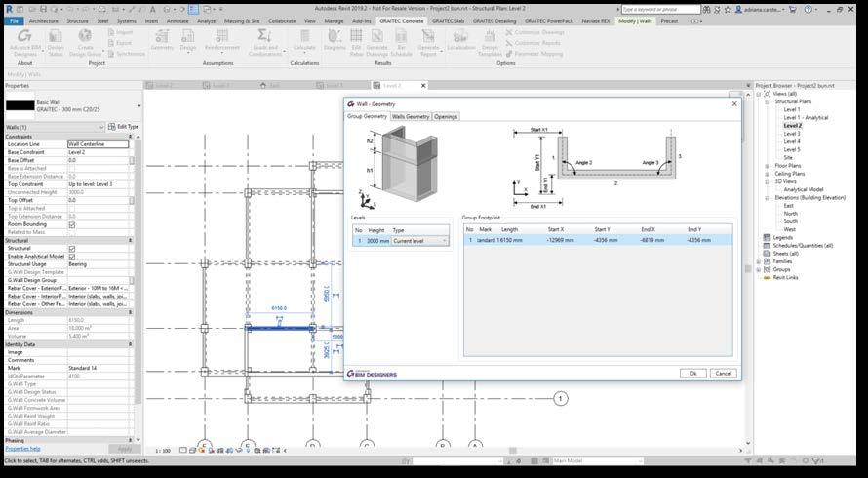Select Import in the Project panel
Image resolution: width=868 pixels, height=478 pixels.
tap(120, 32)
